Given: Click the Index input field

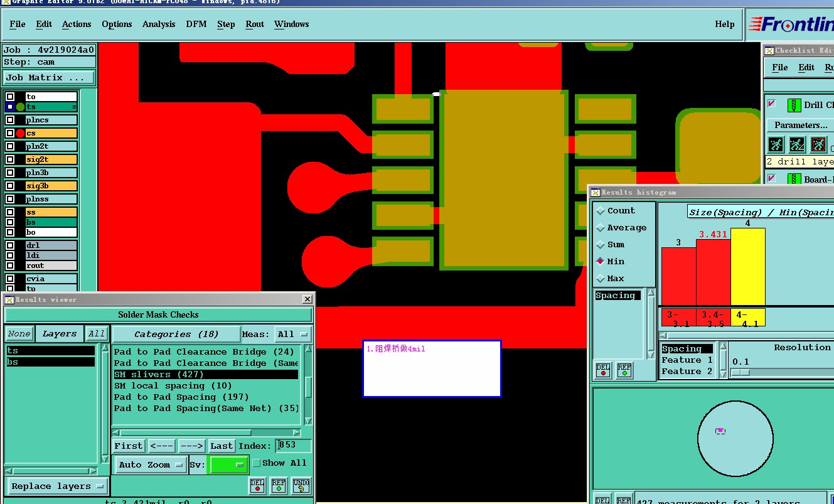Looking at the screenshot, I should click(294, 446).
